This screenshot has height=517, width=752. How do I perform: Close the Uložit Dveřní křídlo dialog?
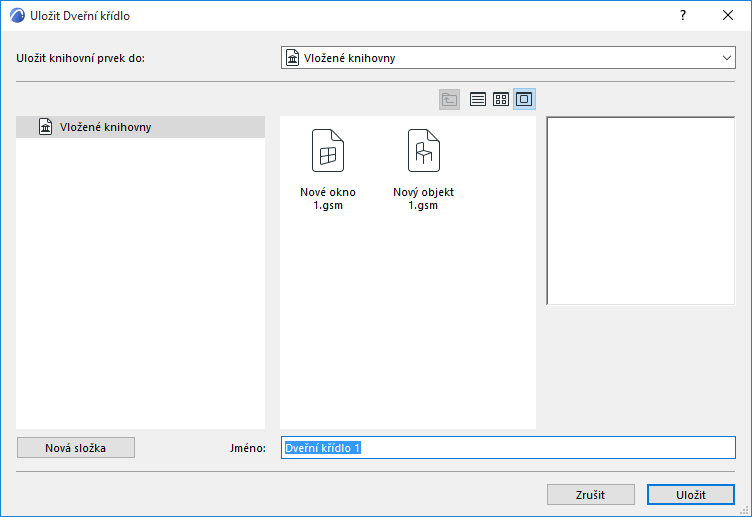[728, 15]
